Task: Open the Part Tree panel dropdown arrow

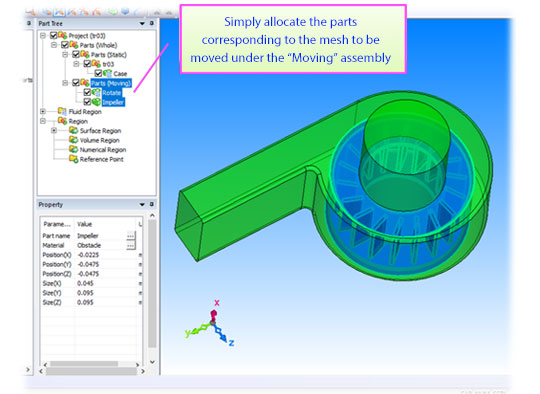Action: pos(142,23)
